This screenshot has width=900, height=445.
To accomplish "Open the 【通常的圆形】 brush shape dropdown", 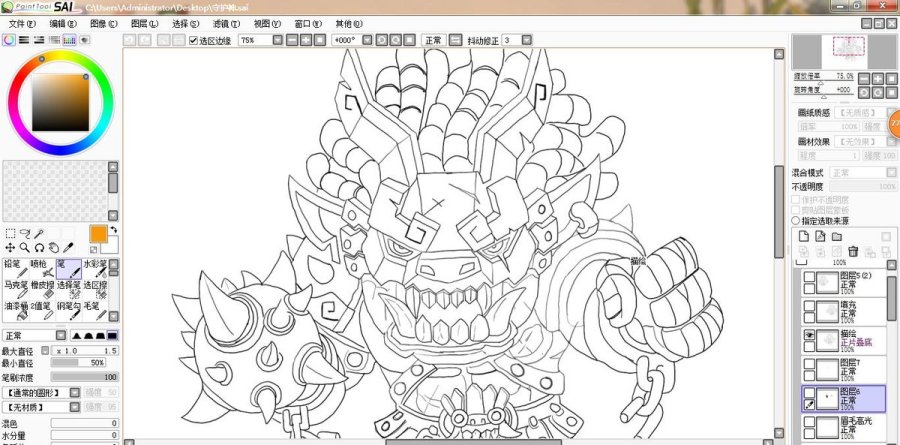I will [75, 392].
